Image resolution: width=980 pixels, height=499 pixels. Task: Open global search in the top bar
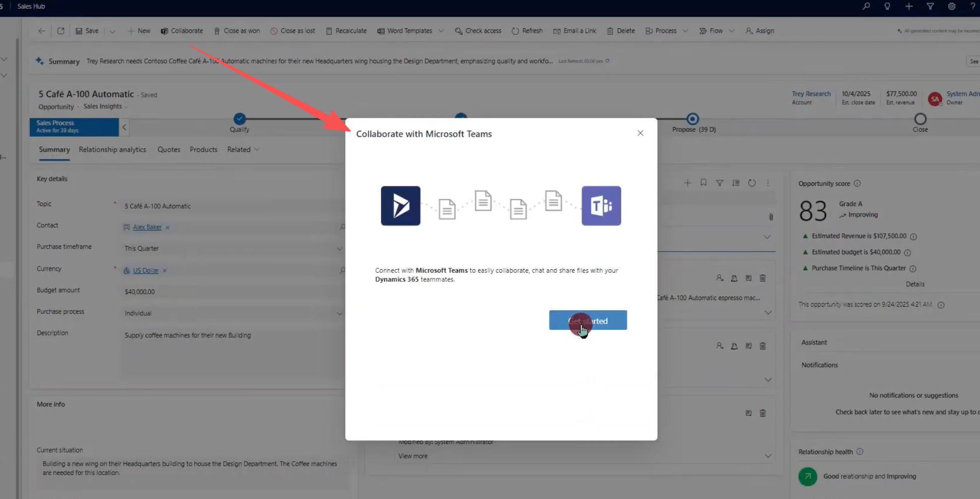click(866, 7)
